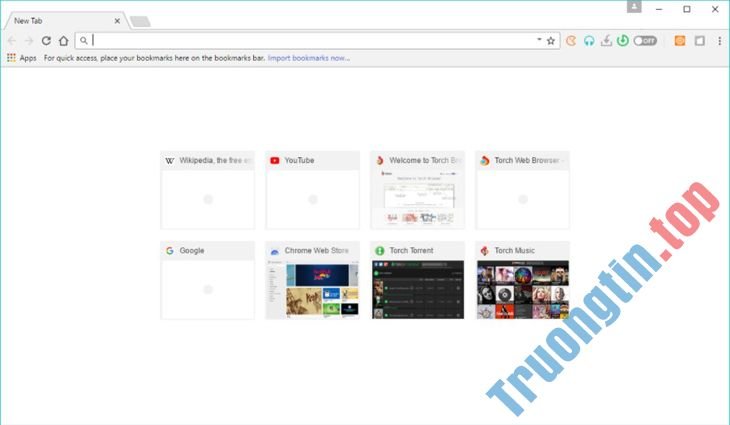Open the Torch Music thumbnail tile
730x425 pixels.
[522, 280]
